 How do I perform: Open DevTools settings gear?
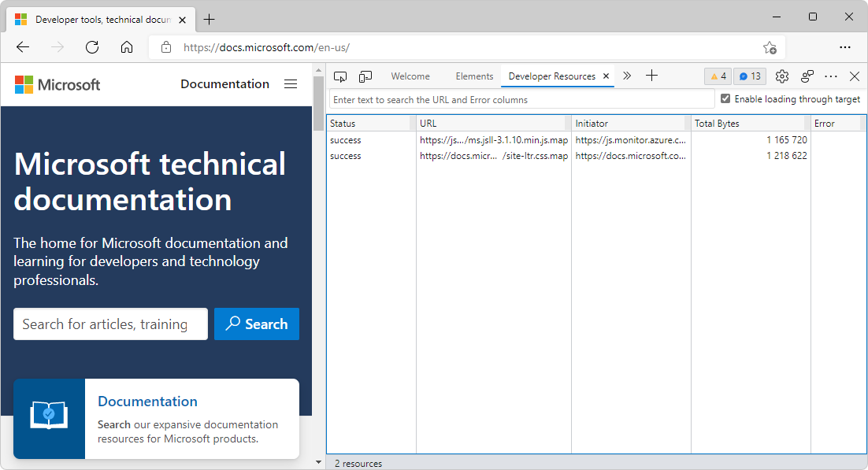(781, 76)
